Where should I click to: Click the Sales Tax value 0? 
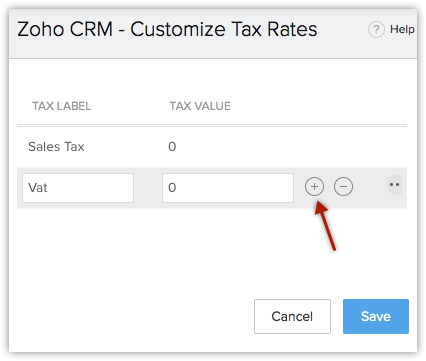[172, 147]
